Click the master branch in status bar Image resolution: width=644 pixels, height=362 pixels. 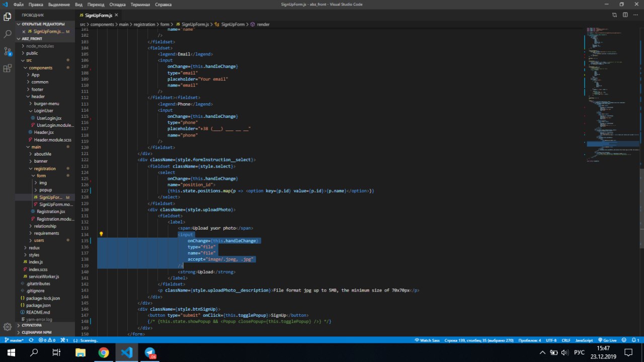(15, 340)
